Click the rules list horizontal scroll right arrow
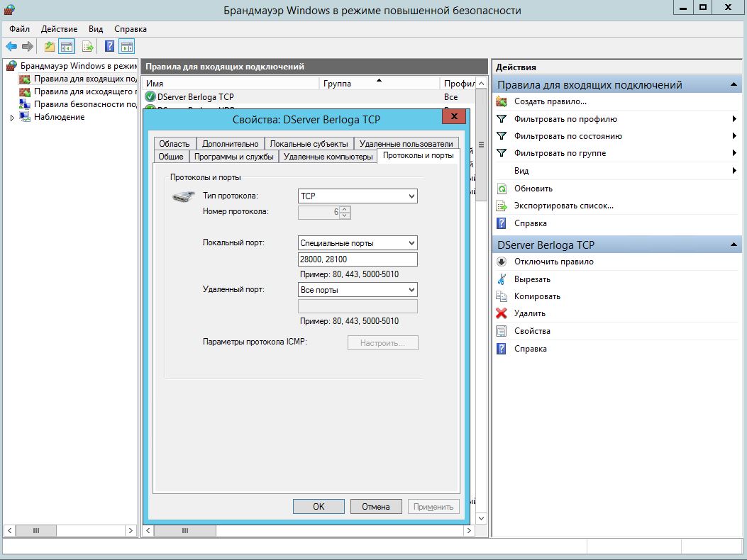The width and height of the screenshot is (747, 560). coord(469,530)
